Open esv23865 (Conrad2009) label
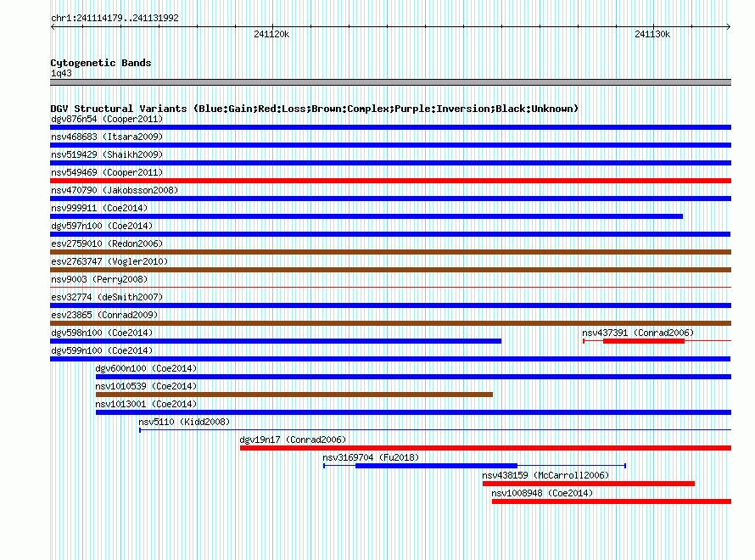This screenshot has height=560, width=755. click(x=104, y=315)
